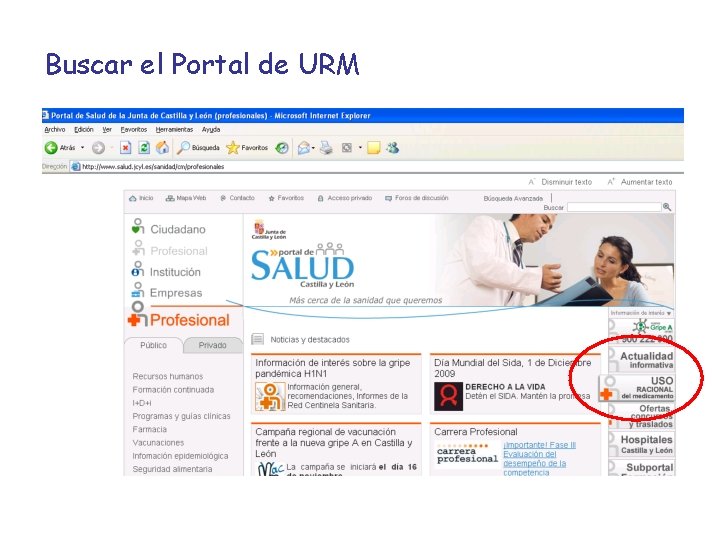Open Ofertas, concursos y traslados banner
This screenshot has height=540, width=720.
[641, 416]
